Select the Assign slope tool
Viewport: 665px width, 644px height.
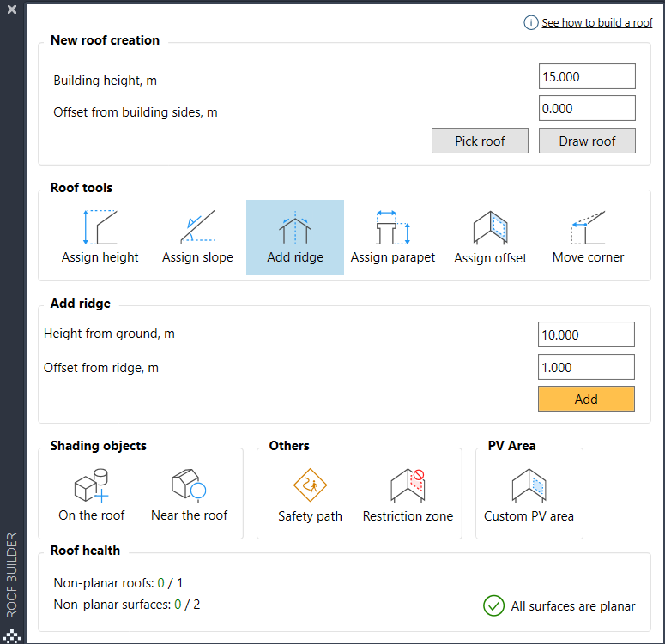click(197, 238)
